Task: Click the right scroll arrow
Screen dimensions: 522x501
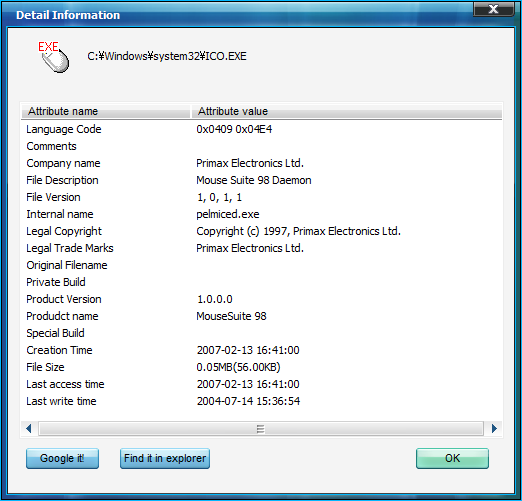Action: (494, 428)
